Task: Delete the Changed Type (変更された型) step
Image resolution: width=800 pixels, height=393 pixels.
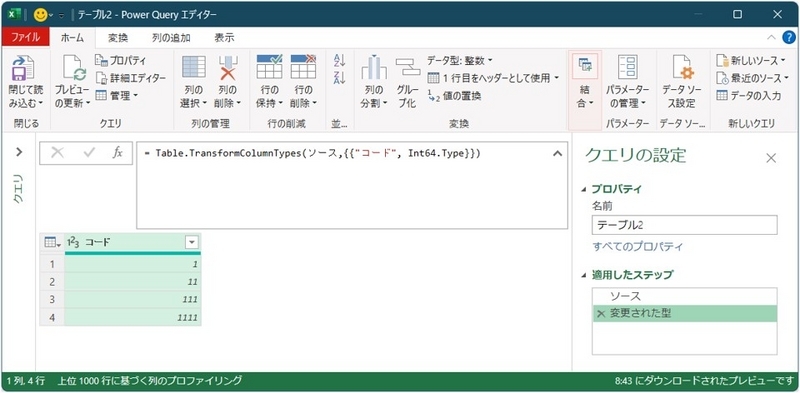Action: tap(601, 314)
